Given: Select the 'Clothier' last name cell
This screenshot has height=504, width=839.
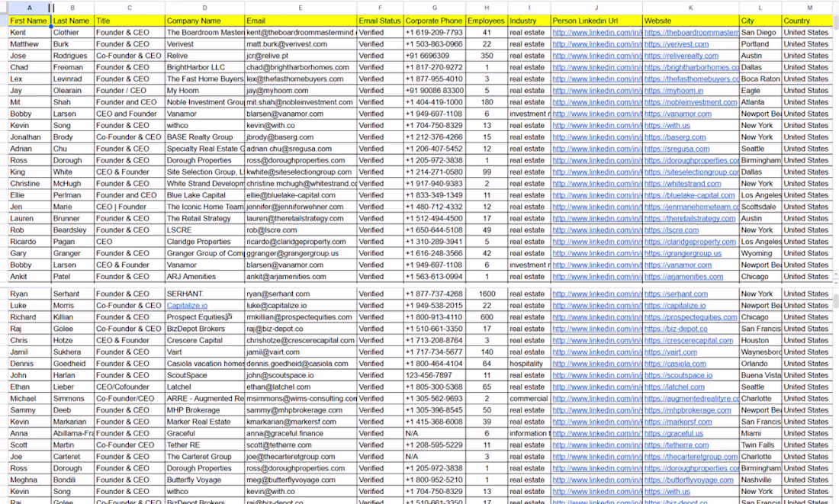Looking at the screenshot, I should tap(72, 33).
